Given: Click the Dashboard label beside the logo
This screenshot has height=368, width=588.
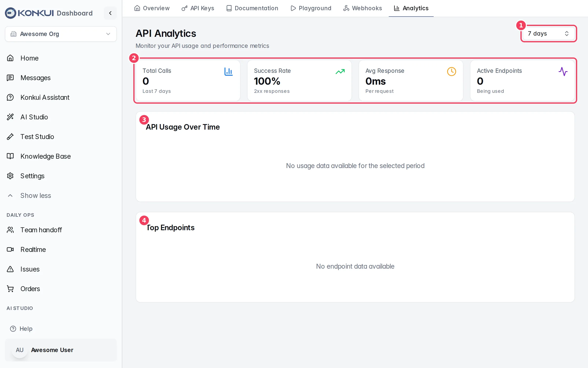Looking at the screenshot, I should point(75,13).
